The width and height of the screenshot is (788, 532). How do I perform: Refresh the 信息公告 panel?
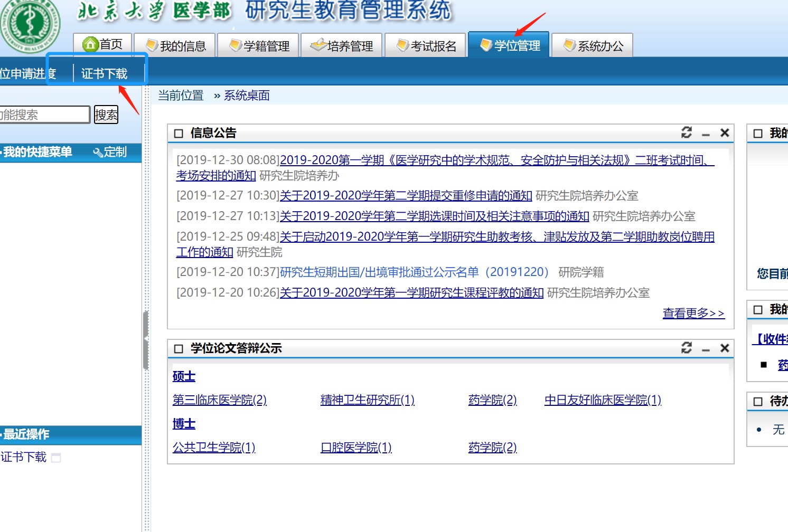pyautogui.click(x=687, y=132)
